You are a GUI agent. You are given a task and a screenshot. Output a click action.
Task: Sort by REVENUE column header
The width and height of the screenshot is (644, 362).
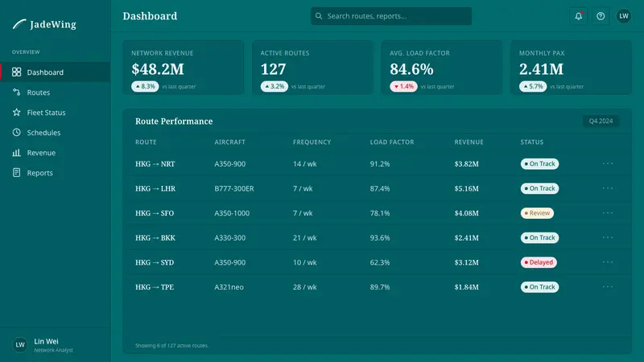(469, 142)
